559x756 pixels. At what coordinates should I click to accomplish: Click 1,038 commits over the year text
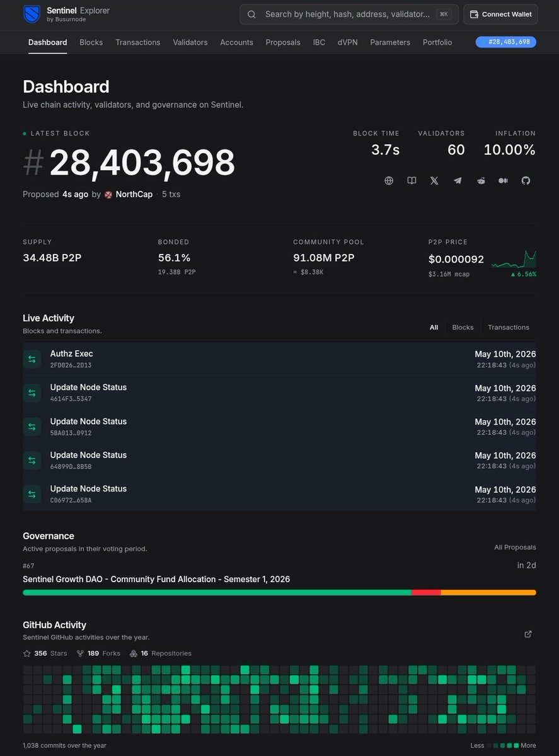(x=64, y=745)
